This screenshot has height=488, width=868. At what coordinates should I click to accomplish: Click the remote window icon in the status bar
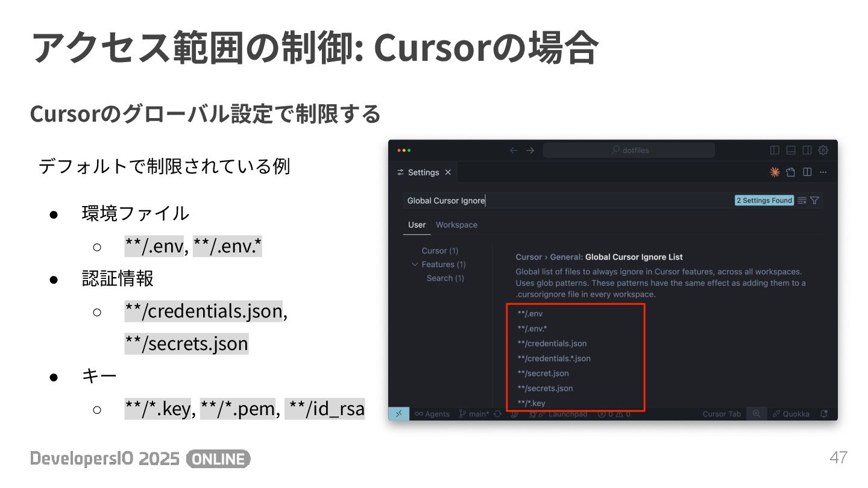tap(399, 414)
